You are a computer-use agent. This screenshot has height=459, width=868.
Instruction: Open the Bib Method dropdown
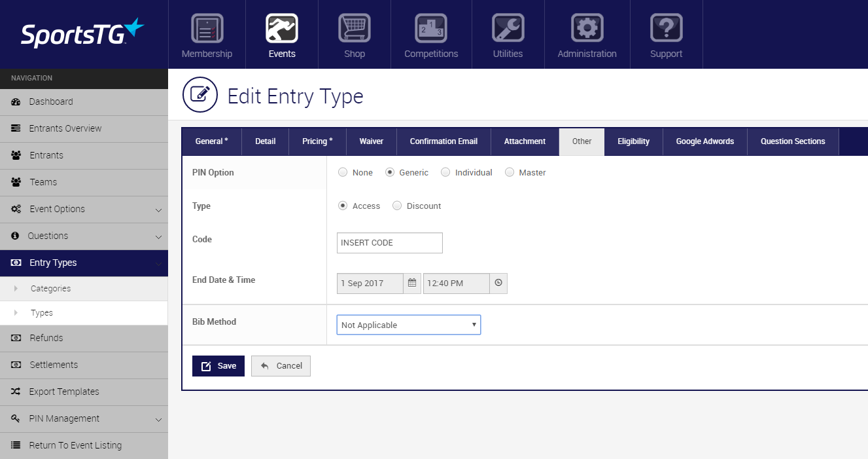[409, 325]
